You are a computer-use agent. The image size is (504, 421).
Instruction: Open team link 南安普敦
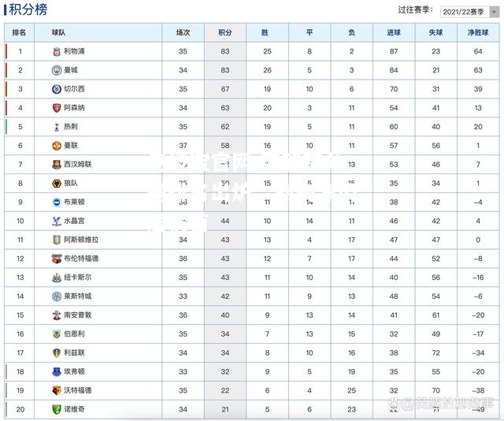[x=78, y=315]
